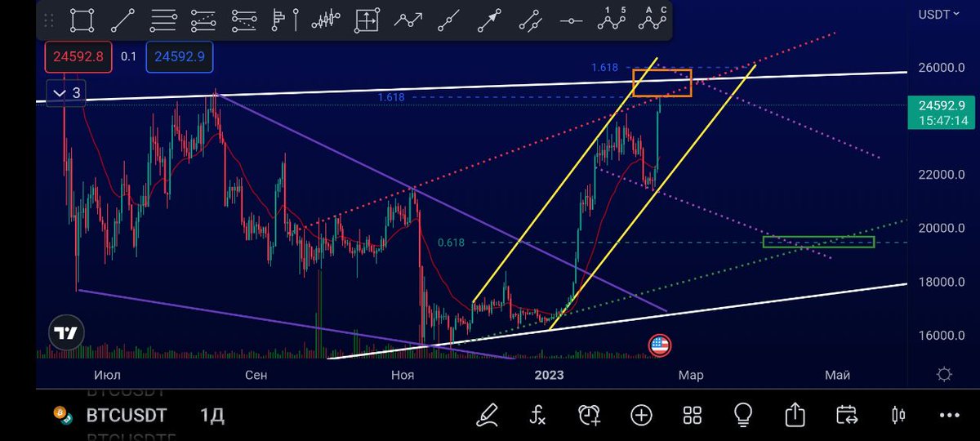The image size is (980, 441).
Task: Select the Ray line tool
Action: [449, 20]
